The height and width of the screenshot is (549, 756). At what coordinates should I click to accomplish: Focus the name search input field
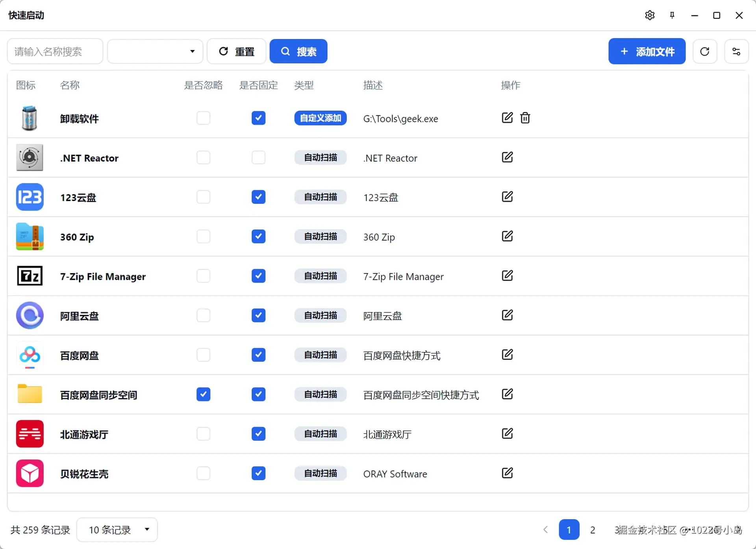coord(55,51)
